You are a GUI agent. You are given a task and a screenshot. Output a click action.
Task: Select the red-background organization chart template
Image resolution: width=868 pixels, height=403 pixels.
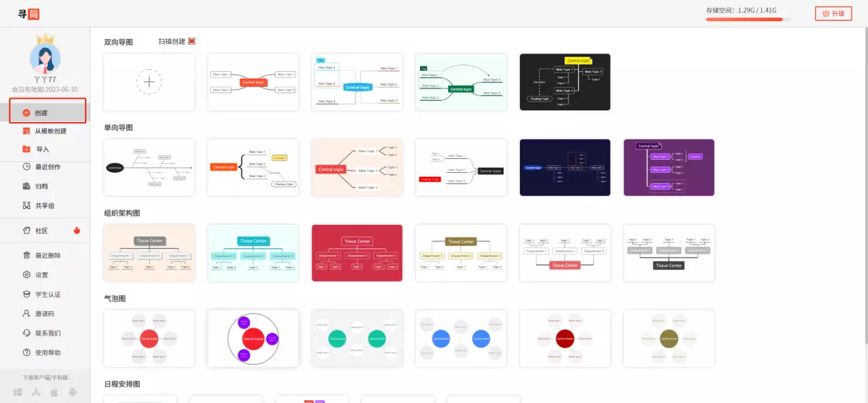pos(357,253)
